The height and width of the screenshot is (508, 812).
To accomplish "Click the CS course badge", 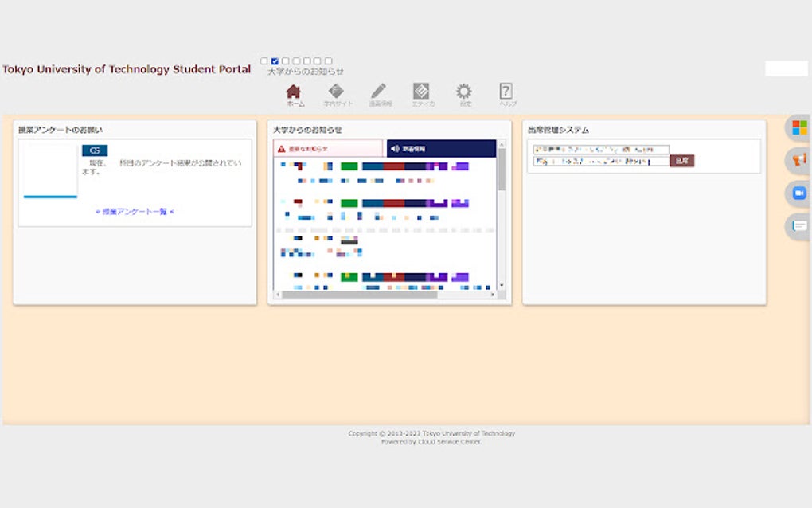I will [x=96, y=150].
